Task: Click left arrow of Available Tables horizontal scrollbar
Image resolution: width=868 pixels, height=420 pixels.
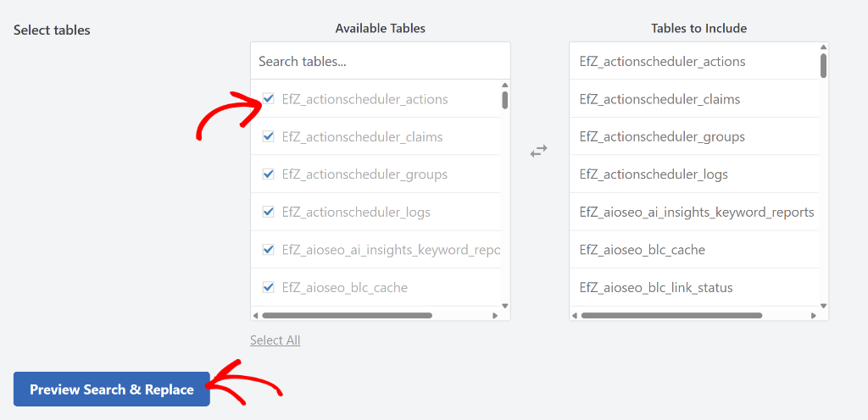Action: (x=256, y=316)
